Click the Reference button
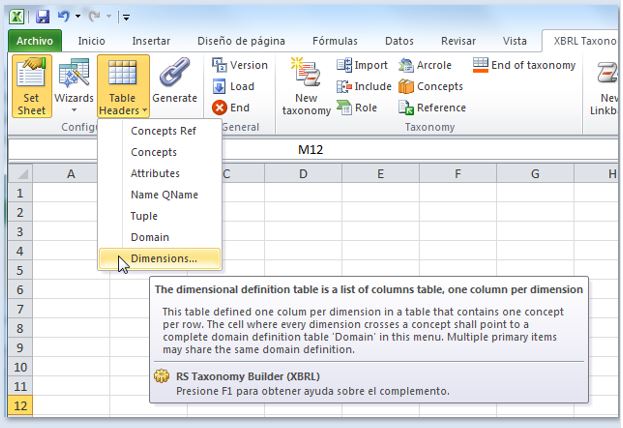623x428 pixels. 432,108
